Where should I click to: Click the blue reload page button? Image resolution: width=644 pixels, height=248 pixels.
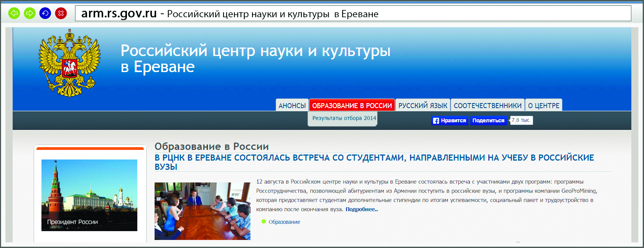(45, 13)
